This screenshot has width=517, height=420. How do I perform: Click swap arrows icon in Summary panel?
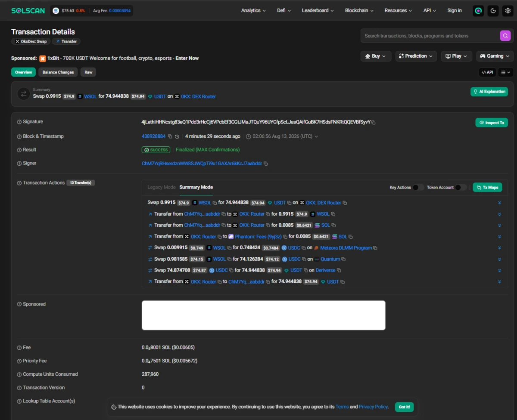point(23,94)
